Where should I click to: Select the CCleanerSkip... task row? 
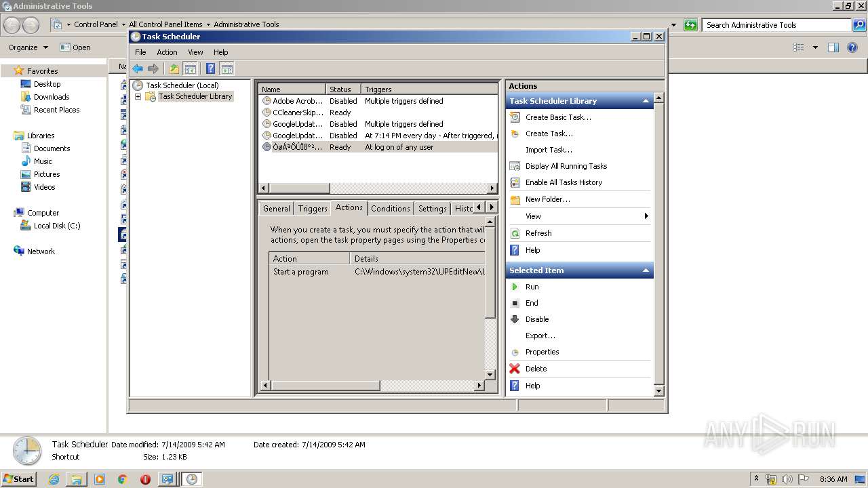tap(378, 113)
